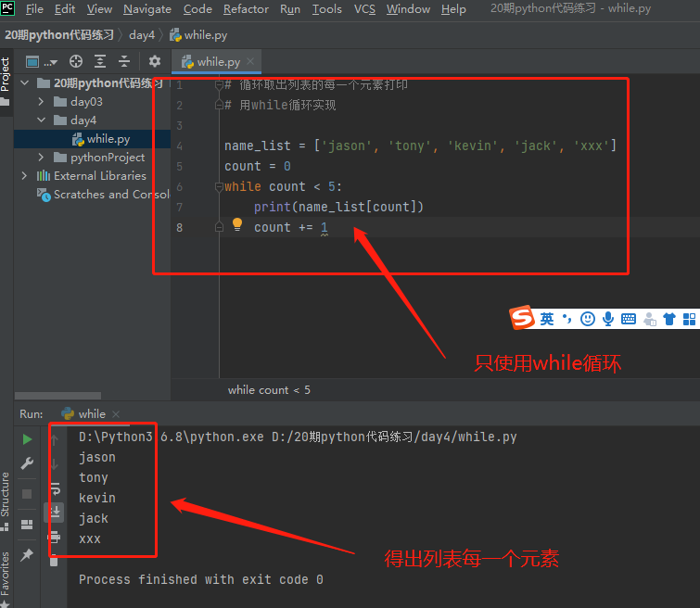
Task: Click the Sogou skin shirt icon
Action: coord(669,319)
